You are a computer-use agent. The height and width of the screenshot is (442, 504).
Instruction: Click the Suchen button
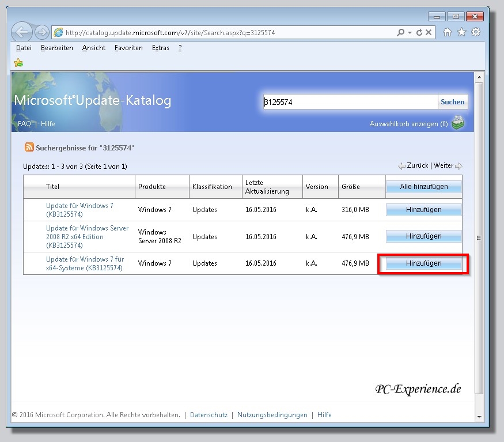pyautogui.click(x=452, y=102)
